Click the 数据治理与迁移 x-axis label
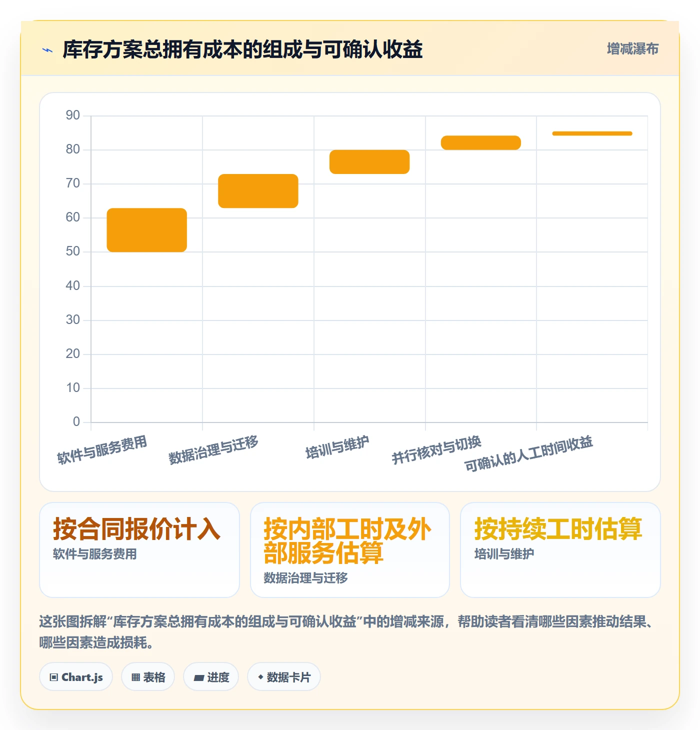Screen dimensions: 700x730 coord(213,450)
